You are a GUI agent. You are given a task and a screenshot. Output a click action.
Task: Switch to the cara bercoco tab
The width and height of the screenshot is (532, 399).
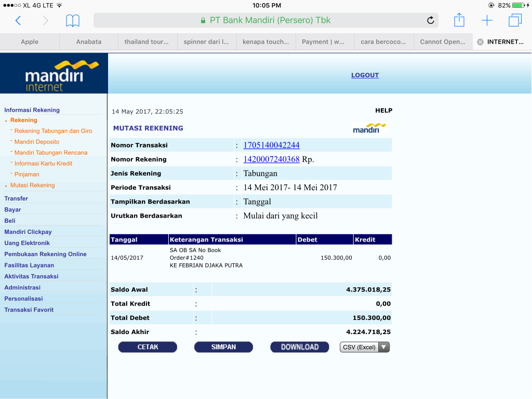[383, 42]
